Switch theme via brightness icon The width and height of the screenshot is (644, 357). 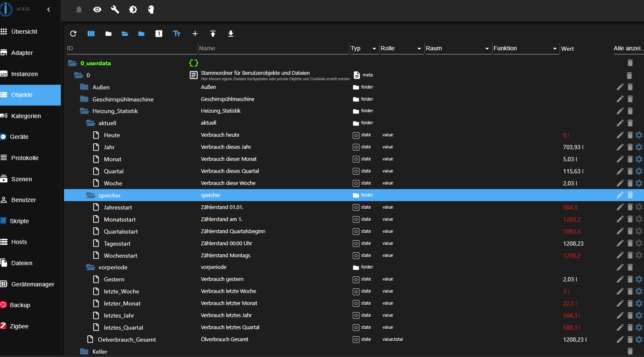133,10
